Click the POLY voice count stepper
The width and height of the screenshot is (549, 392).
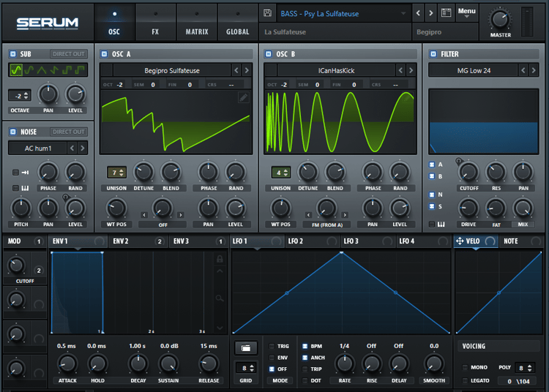[x=525, y=368]
